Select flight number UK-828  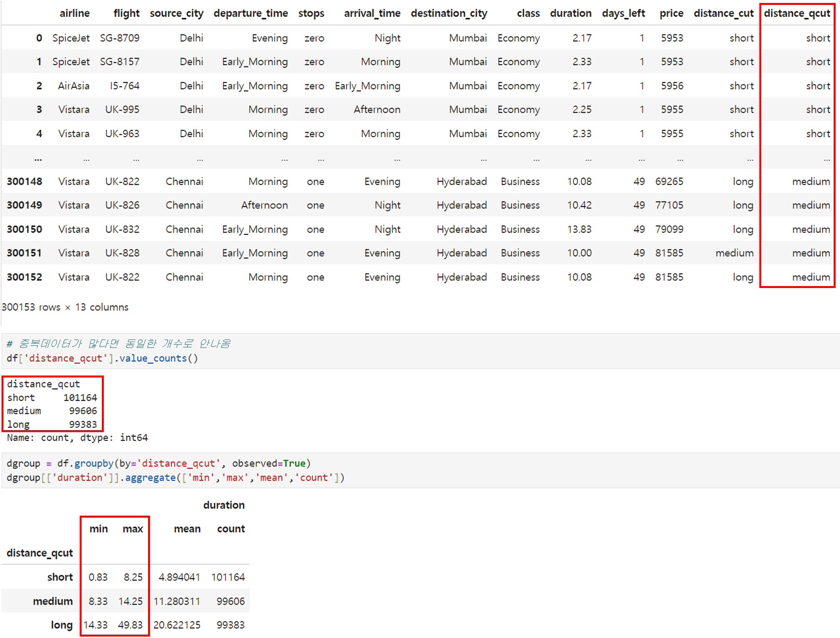[122, 253]
